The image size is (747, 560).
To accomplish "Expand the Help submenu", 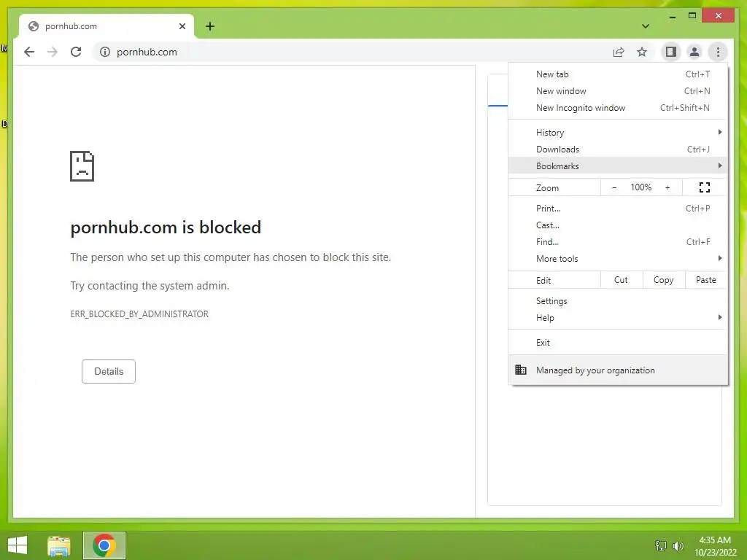I will pos(618,318).
